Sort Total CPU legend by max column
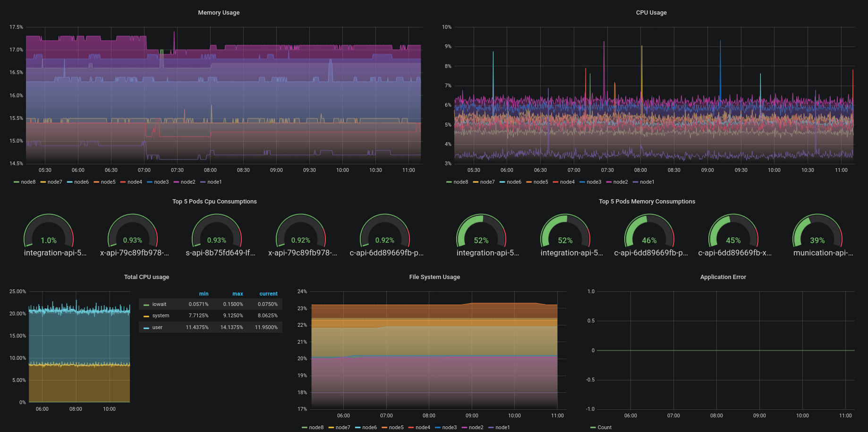Viewport: 868px width, 432px height. (238, 294)
